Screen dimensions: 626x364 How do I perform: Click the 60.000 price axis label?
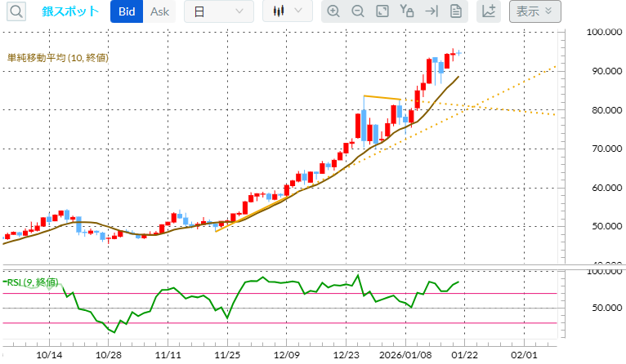pos(607,188)
